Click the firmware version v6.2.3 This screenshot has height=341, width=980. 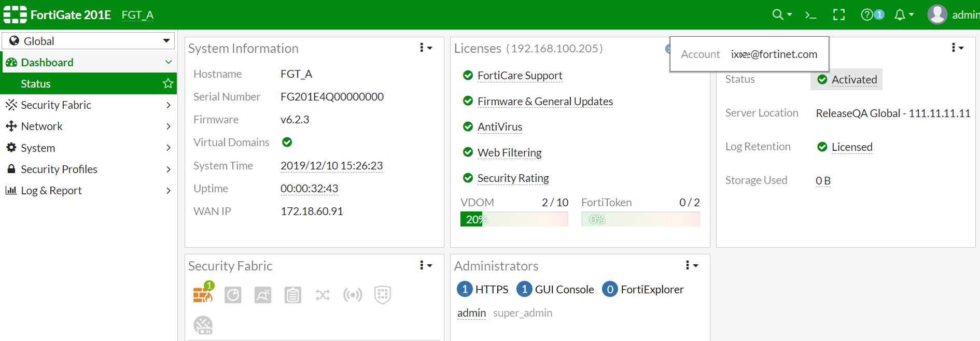tap(295, 120)
